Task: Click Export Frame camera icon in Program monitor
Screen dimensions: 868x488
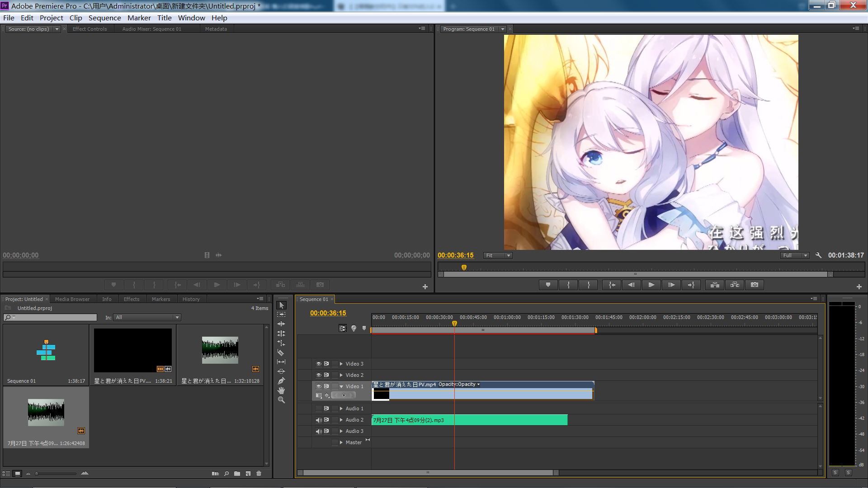Action: (755, 285)
